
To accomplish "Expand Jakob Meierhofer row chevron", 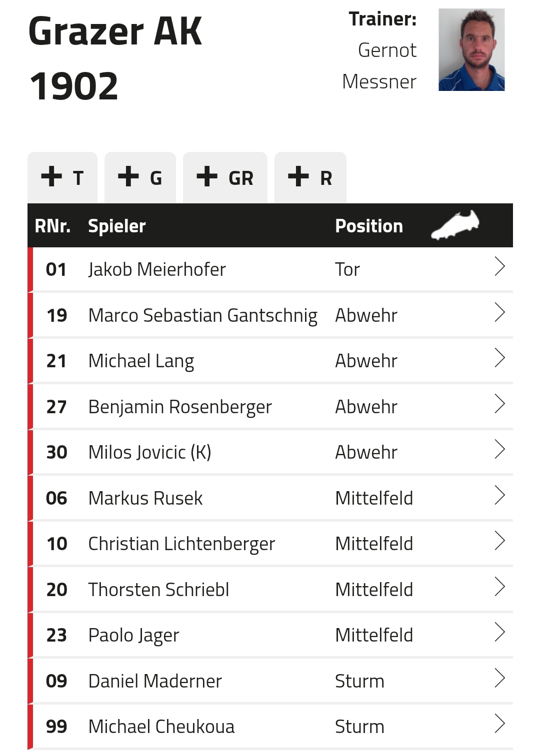I will 499,266.
